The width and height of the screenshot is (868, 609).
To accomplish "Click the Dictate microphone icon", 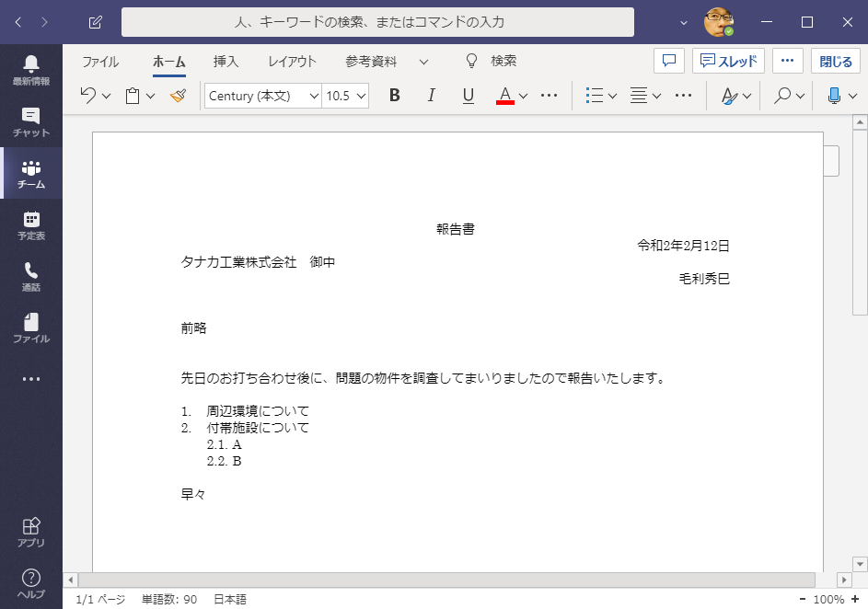I will (835, 96).
